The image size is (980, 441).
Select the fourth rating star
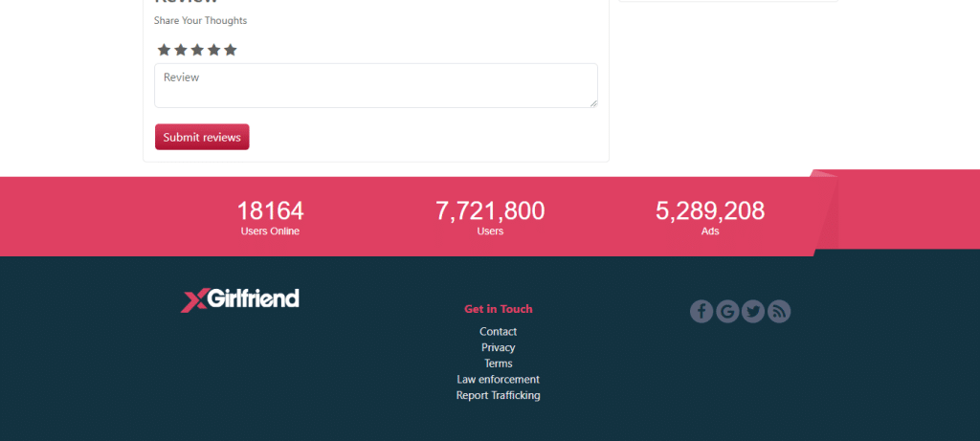coord(213,50)
